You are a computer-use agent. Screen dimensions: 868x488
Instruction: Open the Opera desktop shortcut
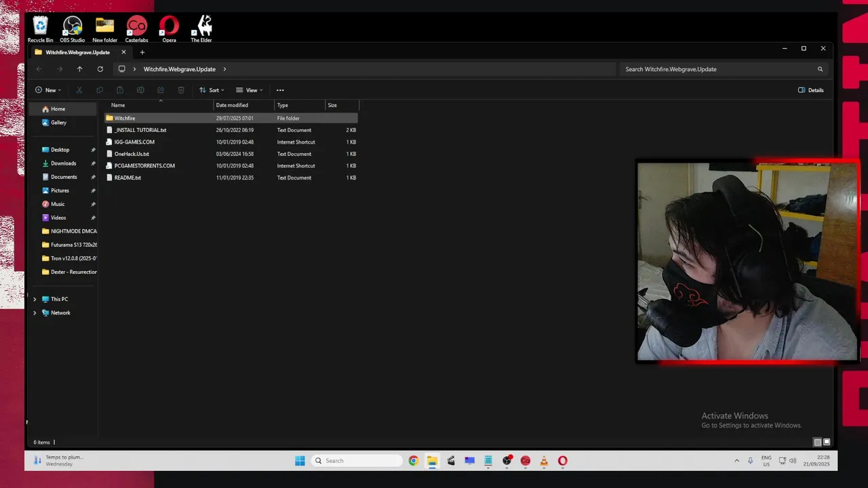coord(169,30)
